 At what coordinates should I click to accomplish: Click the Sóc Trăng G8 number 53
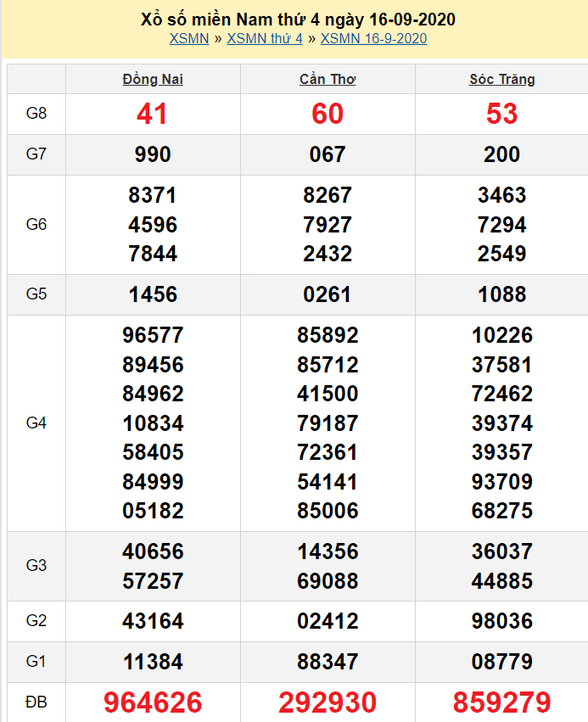[x=501, y=114]
